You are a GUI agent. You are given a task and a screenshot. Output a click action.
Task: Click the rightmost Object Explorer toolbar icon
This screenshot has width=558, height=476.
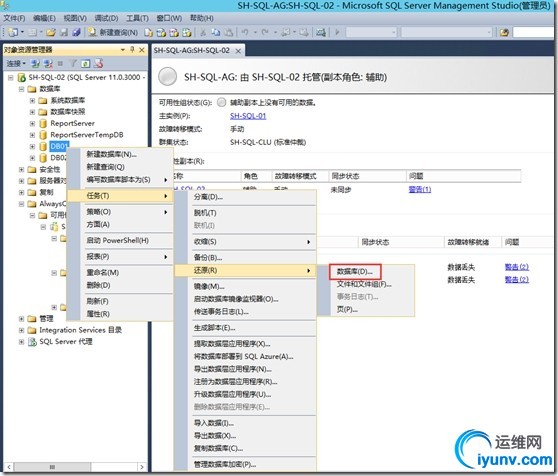(99, 64)
